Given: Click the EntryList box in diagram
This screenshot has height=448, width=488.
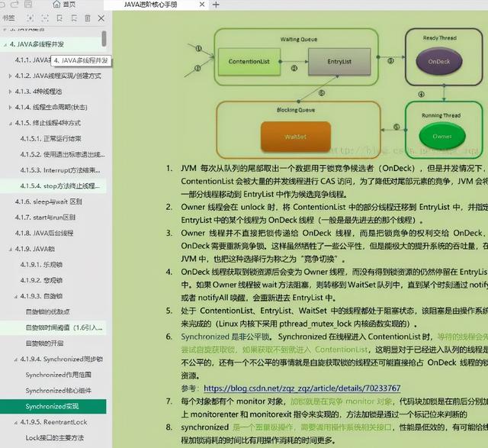Looking at the screenshot, I should pyautogui.click(x=339, y=62).
